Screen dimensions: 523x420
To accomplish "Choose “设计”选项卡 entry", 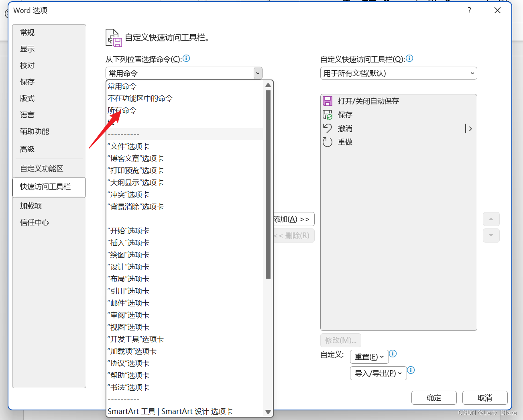I will 185,267.
